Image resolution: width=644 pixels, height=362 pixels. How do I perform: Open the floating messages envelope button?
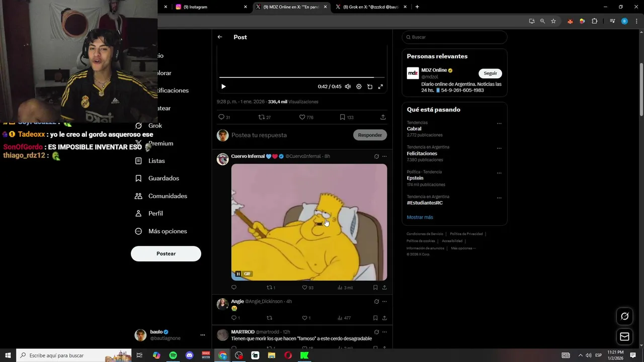pos(624,336)
